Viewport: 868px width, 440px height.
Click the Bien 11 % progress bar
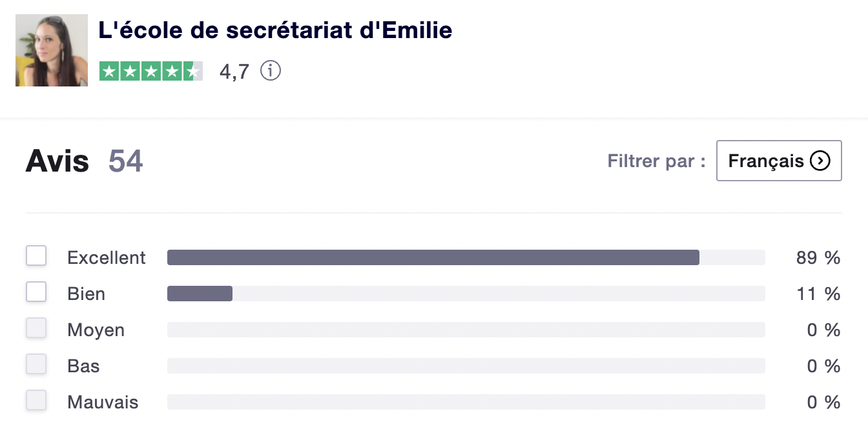coord(466,294)
